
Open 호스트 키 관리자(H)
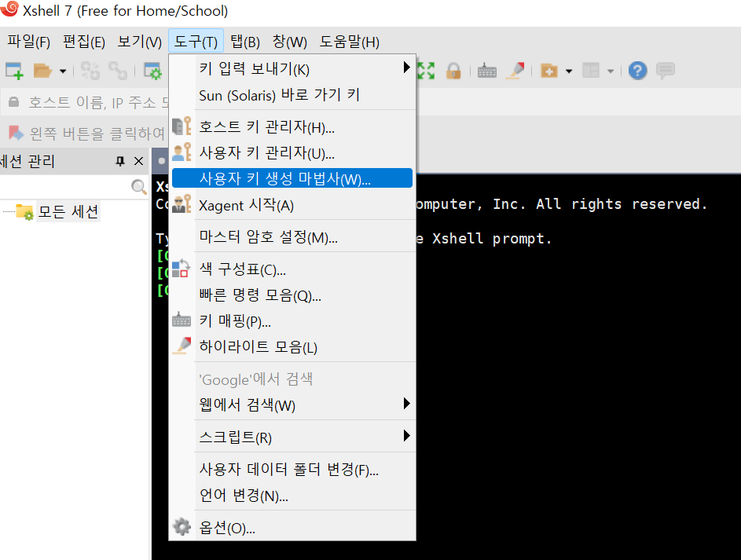(x=292, y=127)
